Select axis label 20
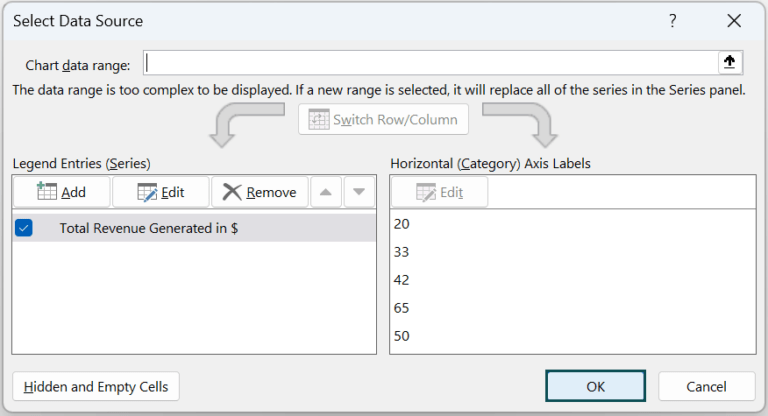The image size is (768, 416). point(402,224)
